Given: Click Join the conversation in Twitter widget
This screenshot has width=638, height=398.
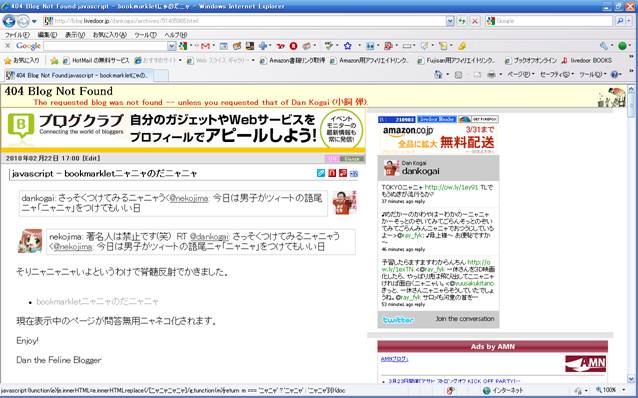Looking at the screenshot, I should (x=465, y=319).
